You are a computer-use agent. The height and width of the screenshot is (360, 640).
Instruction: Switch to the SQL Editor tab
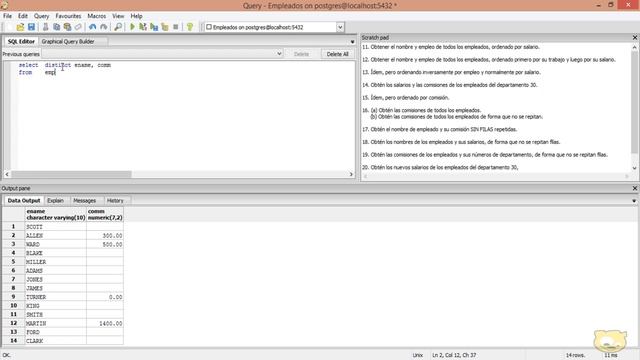pos(21,42)
